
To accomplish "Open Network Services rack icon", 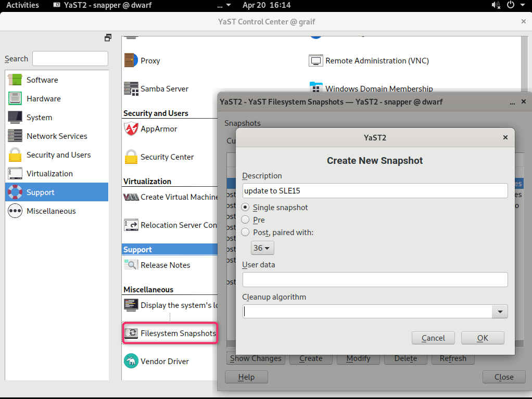I will (x=15, y=136).
